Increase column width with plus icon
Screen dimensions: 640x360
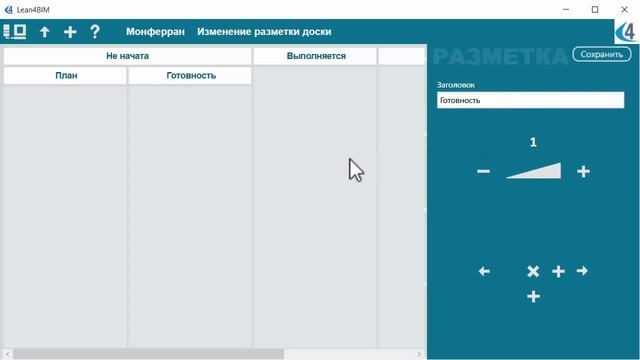[x=583, y=171]
